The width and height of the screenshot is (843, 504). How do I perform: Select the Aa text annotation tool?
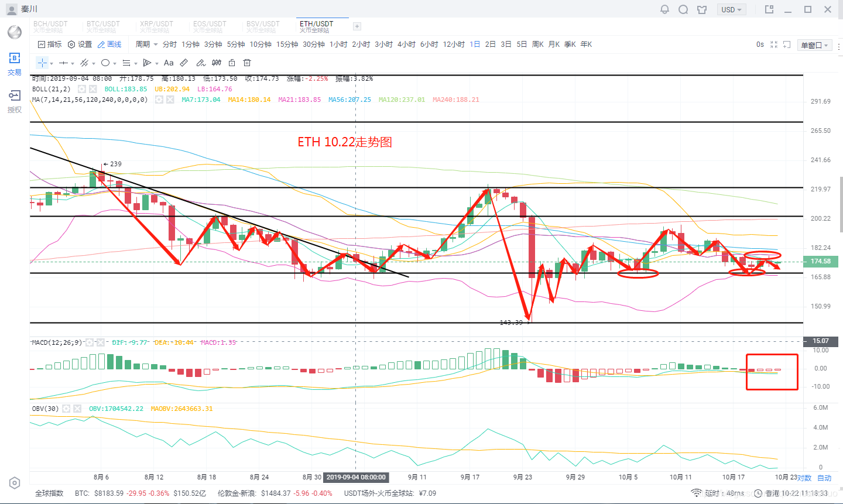[x=169, y=63]
